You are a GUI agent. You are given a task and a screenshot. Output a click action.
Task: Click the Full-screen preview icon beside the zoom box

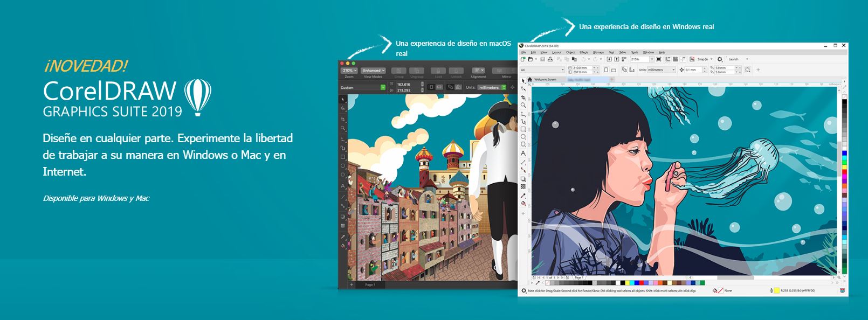659,59
